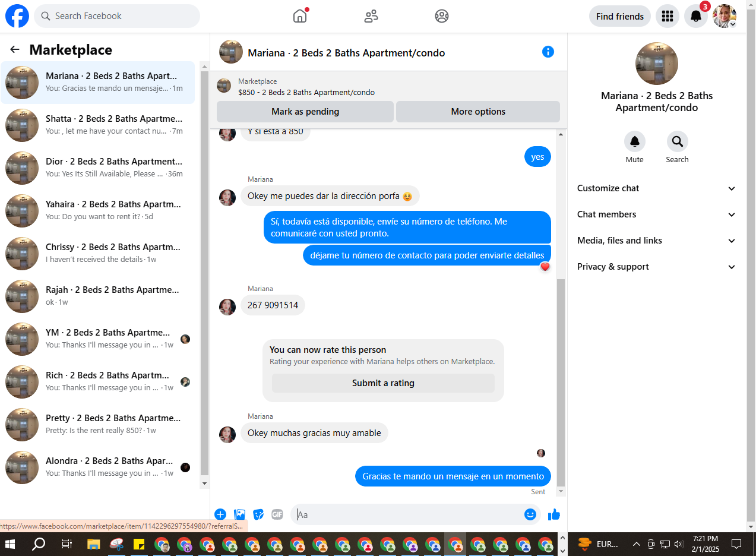Open File Explorer from the taskbar
Screen dimensions: 756x556
tap(94, 544)
